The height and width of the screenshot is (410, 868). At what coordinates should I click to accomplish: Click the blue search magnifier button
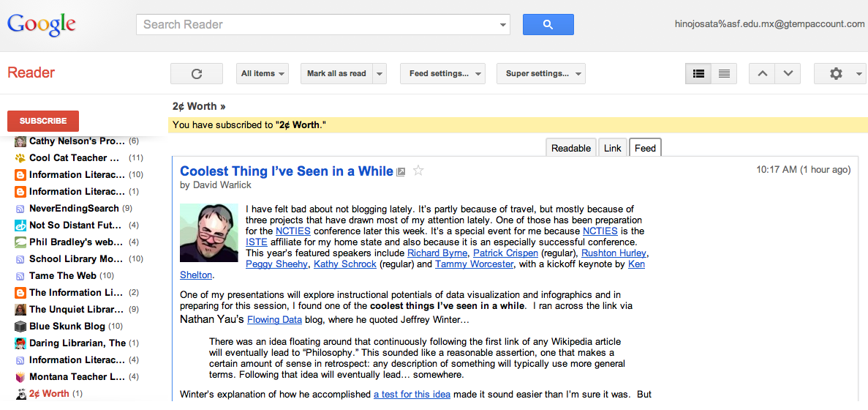point(548,24)
